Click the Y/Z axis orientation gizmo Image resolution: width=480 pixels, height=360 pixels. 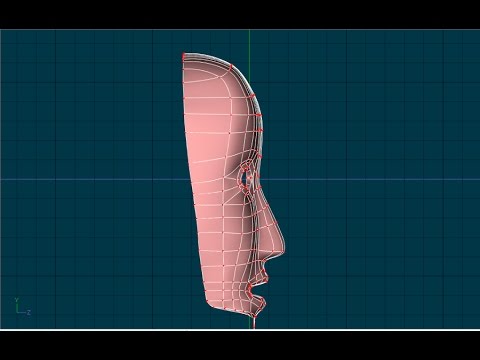pos(22,306)
